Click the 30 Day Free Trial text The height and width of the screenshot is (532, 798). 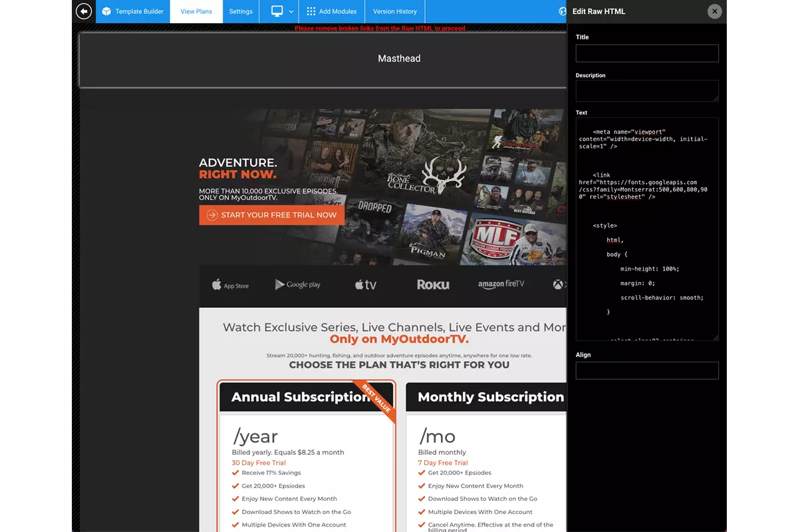point(259,463)
